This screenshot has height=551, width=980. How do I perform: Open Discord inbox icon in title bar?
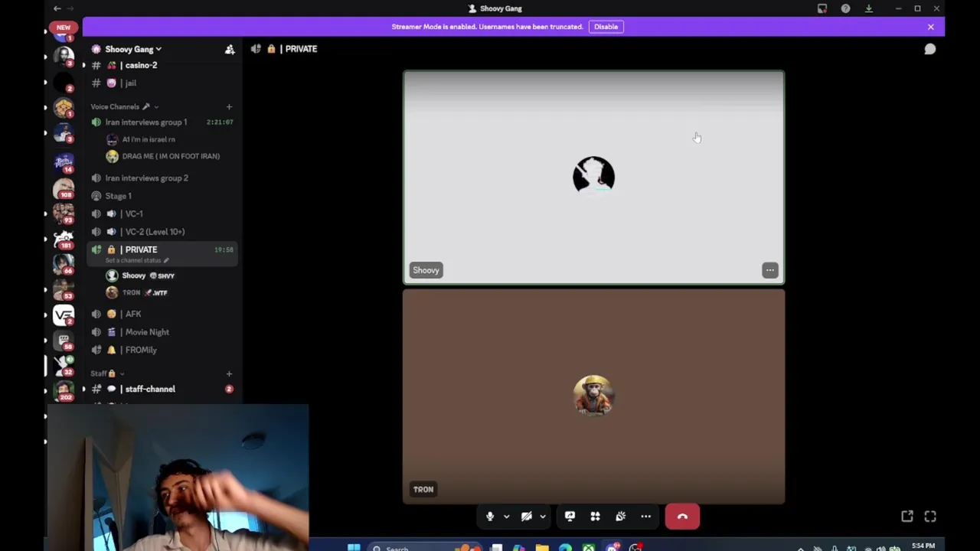(822, 8)
